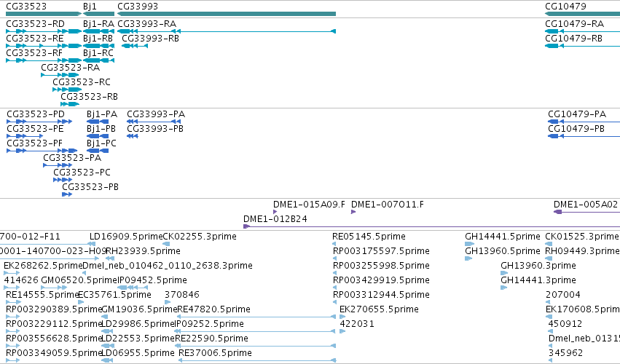Select transcript CG33523-RA

point(60,75)
